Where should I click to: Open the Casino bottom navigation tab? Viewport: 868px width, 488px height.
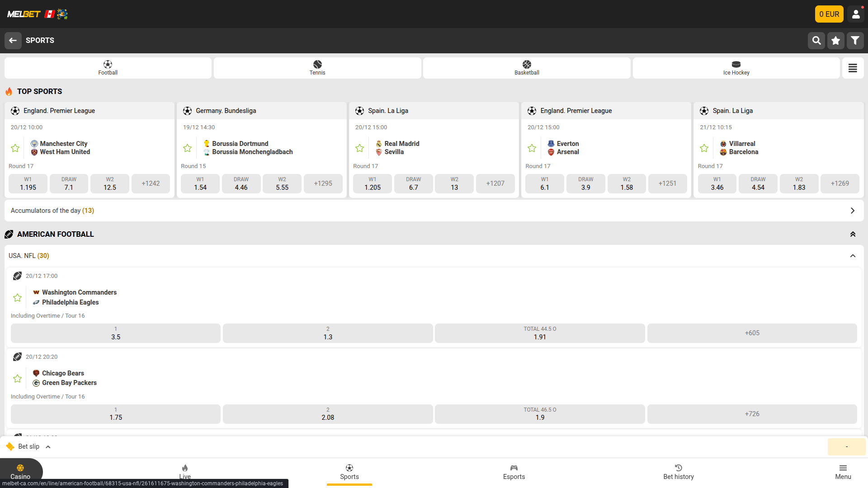coord(20,472)
